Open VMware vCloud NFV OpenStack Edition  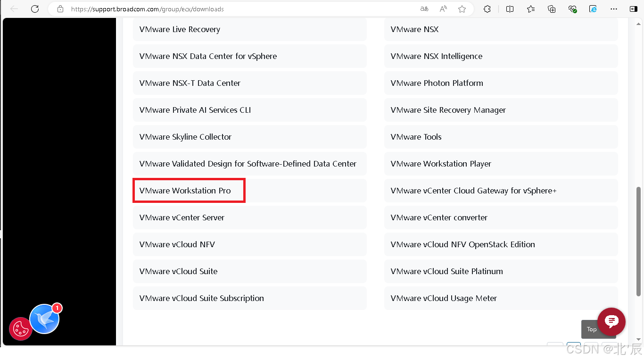pos(501,244)
